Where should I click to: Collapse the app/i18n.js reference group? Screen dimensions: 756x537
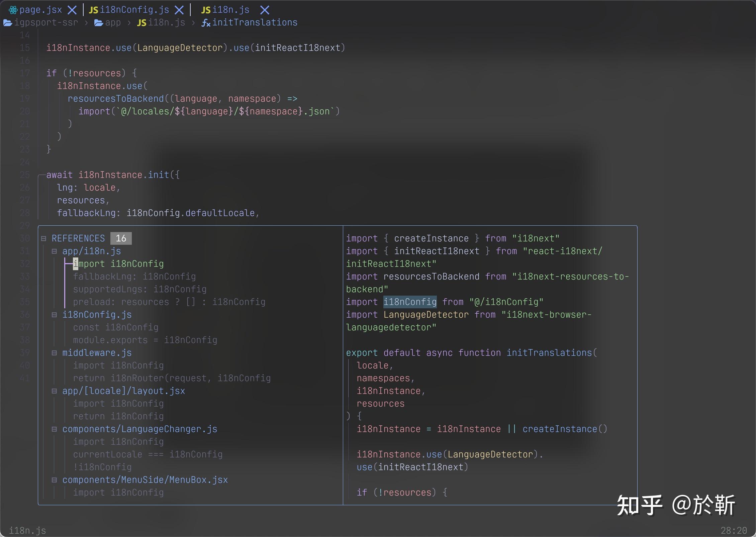pos(55,251)
